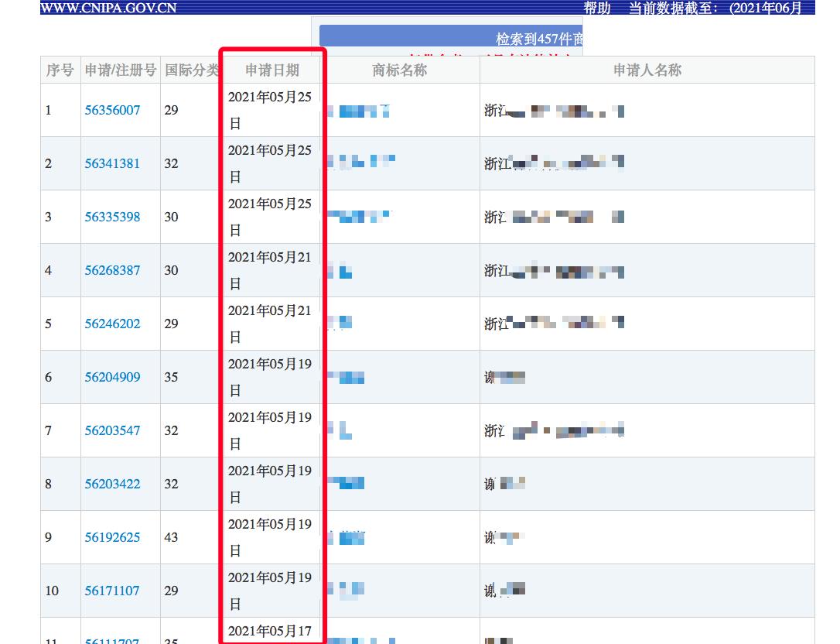This screenshot has height=644, width=840.
Task: Click the WWW.CNIPA.GOV.CN site title
Action: coord(108,8)
